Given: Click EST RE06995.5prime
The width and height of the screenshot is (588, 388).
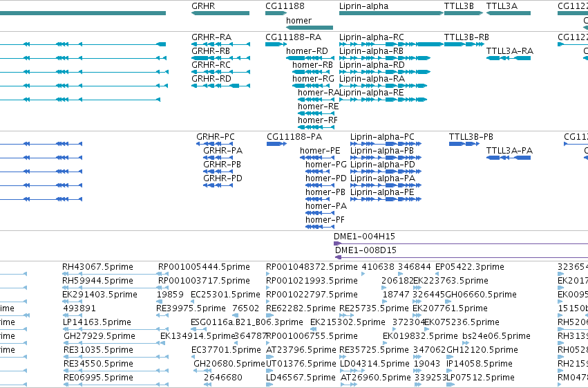Looking at the screenshot, I should tap(98, 378).
